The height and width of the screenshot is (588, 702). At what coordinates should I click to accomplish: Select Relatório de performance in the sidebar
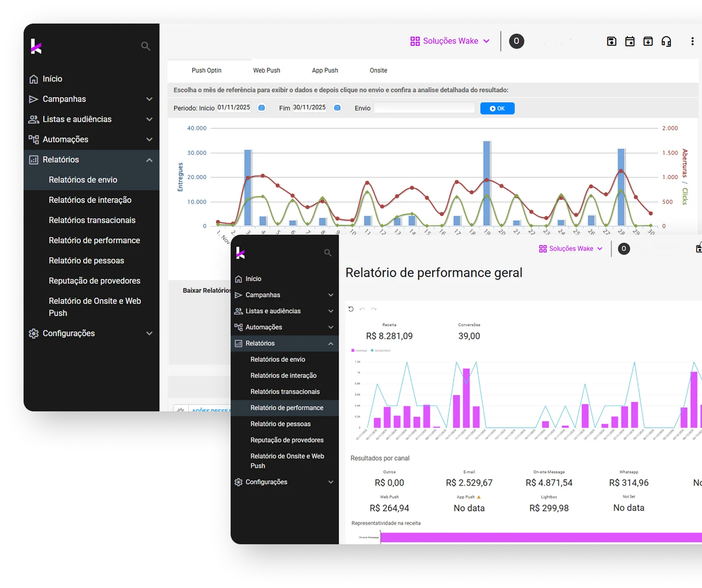(x=94, y=240)
